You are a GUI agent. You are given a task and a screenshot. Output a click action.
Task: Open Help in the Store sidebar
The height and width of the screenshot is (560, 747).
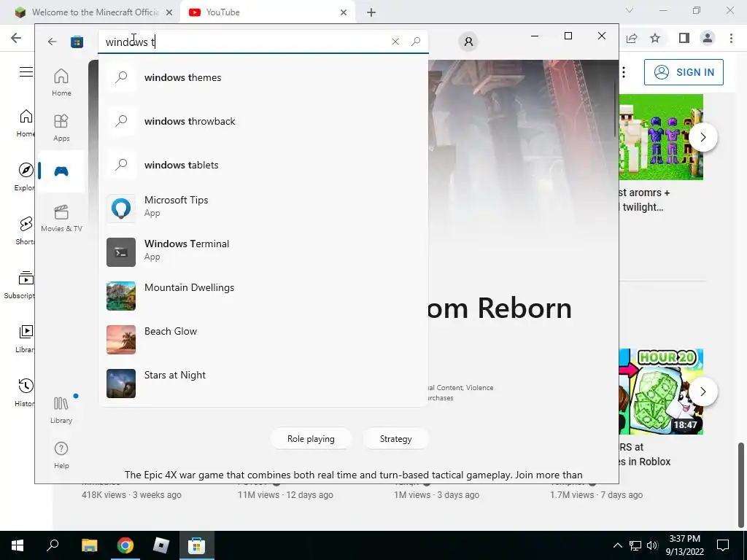(61, 455)
